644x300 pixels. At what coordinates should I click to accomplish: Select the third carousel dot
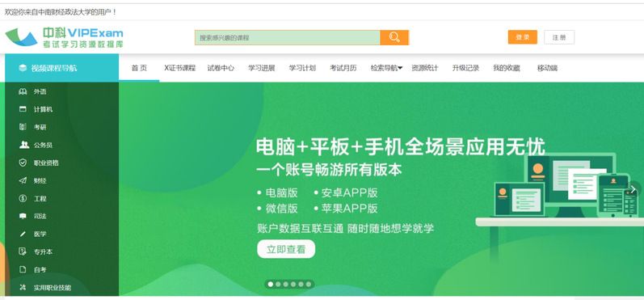286,284
